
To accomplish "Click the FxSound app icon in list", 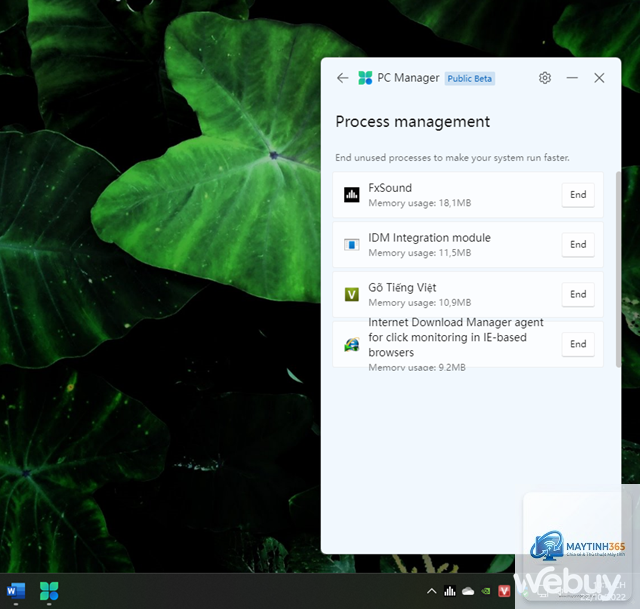I will (x=351, y=195).
